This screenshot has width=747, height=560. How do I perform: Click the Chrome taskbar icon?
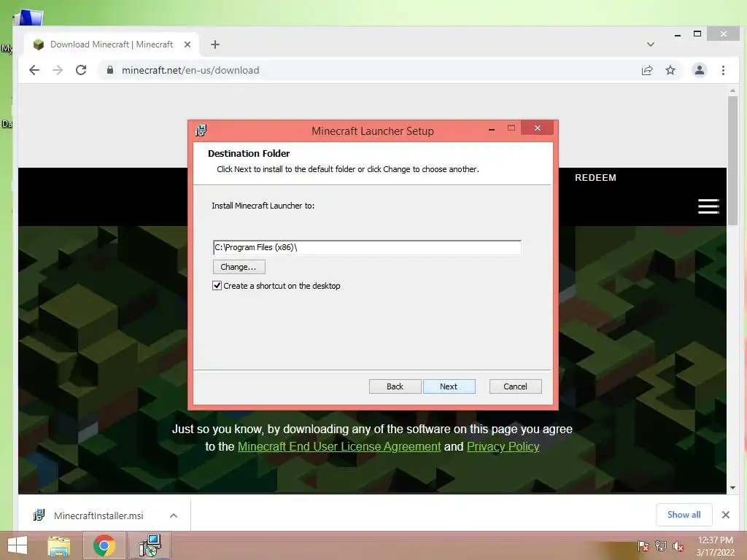[x=104, y=545]
